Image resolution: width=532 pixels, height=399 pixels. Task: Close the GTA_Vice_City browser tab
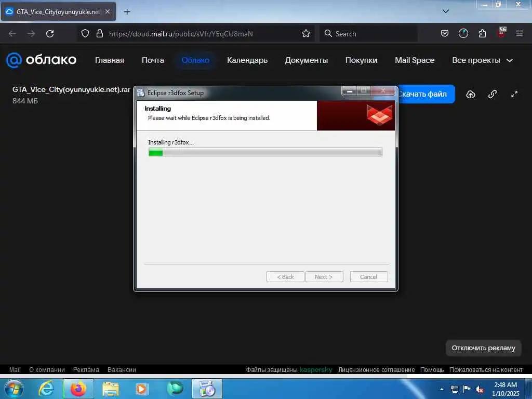[x=107, y=11]
